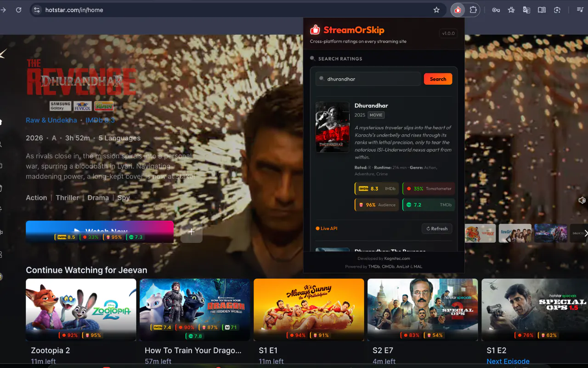Screen dimensions: 588x368
Task: Click the search magnifier icon beside SEARCH RATINGS
Action: point(312,58)
